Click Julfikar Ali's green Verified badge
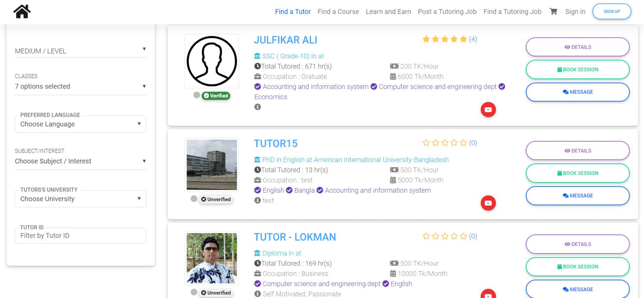 tap(216, 96)
